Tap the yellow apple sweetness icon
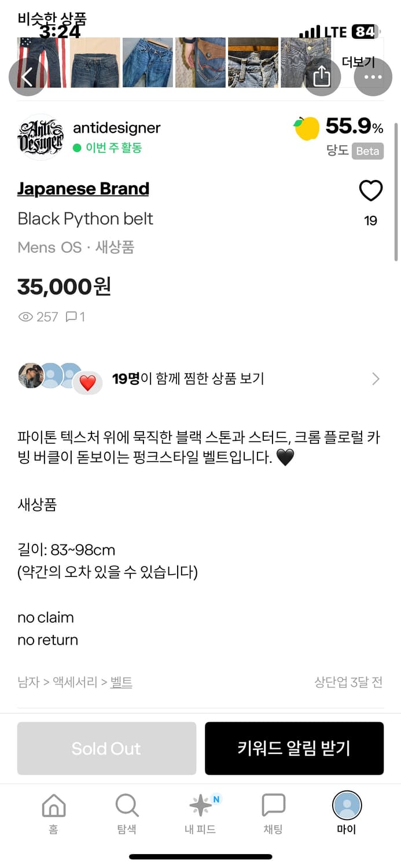The width and height of the screenshot is (401, 868). tap(307, 128)
